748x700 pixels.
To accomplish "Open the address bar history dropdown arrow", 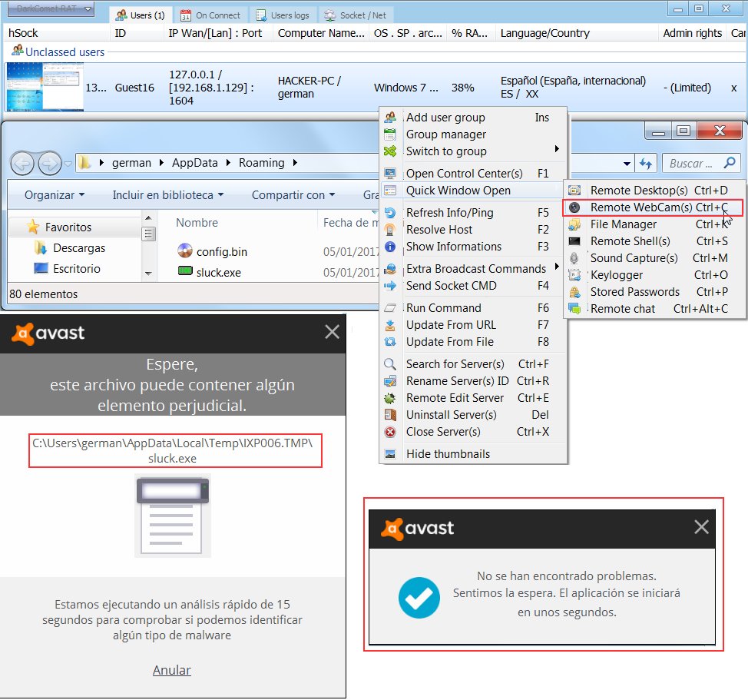I will tap(627, 164).
